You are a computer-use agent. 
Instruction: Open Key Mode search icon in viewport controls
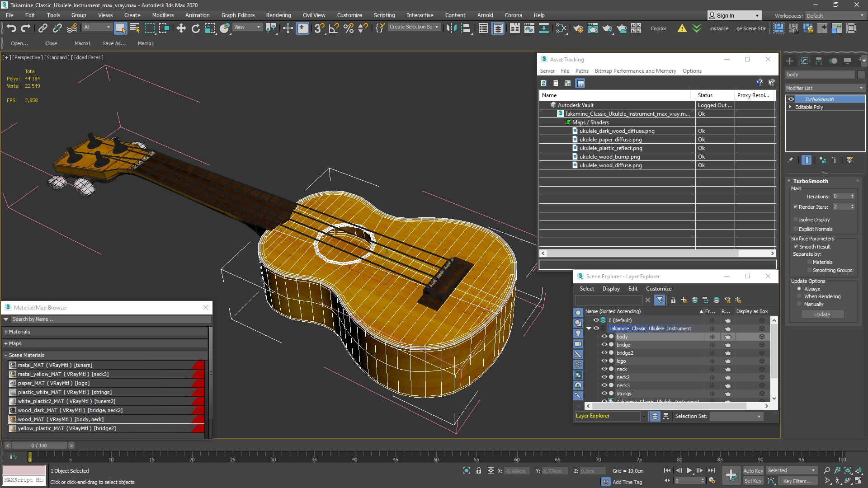point(826,470)
